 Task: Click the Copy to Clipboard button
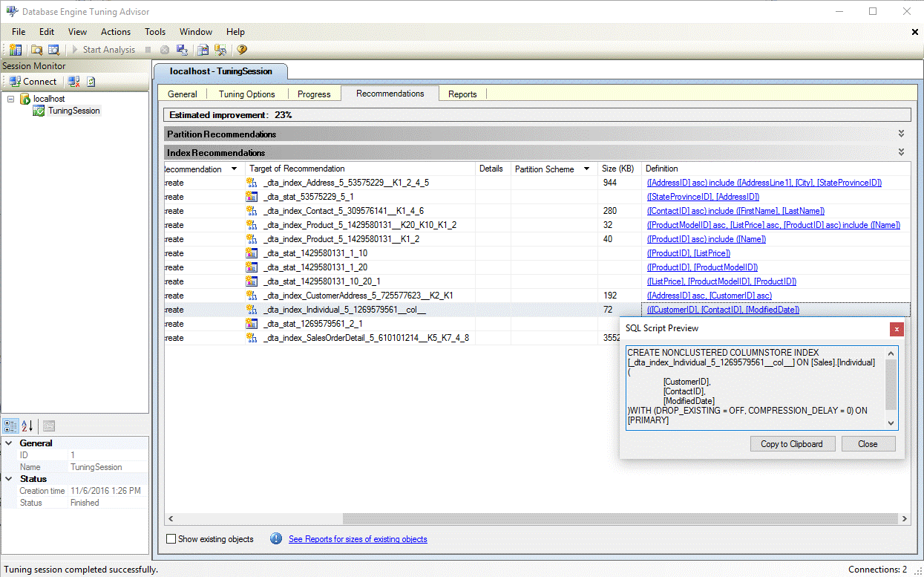(792, 443)
